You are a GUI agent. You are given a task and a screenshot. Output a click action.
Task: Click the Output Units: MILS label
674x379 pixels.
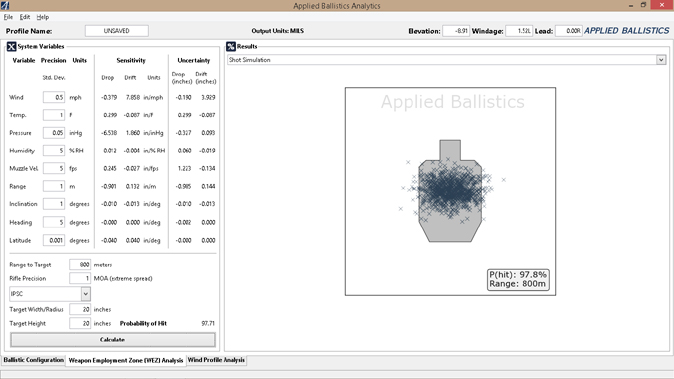[x=278, y=31]
